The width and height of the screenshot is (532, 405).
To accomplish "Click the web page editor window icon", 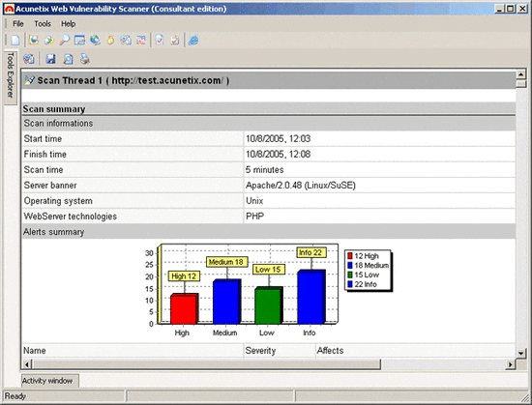I will click(79, 40).
